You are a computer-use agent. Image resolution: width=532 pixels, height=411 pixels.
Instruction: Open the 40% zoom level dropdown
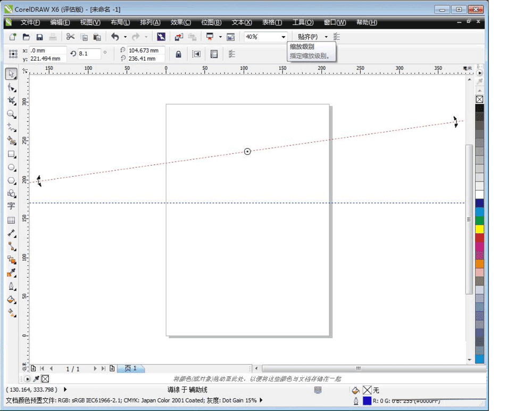point(283,37)
